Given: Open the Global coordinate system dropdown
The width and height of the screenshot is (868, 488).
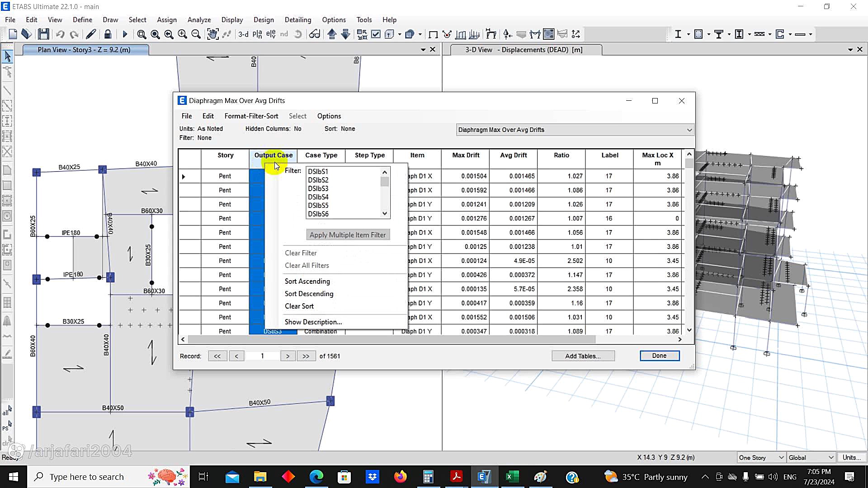Looking at the screenshot, I should pos(811,458).
